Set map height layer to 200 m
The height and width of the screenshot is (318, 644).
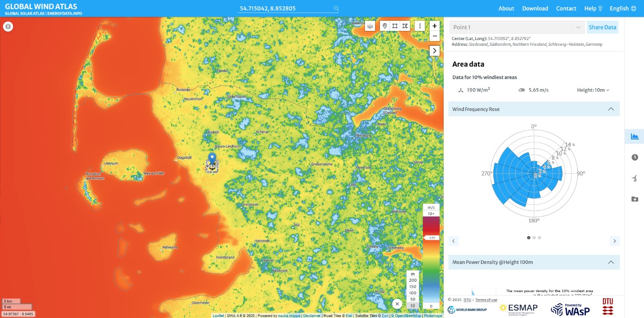point(412,280)
